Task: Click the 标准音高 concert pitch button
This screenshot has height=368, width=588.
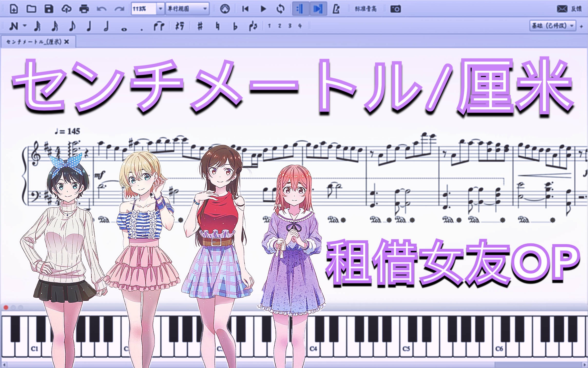Action: point(366,9)
